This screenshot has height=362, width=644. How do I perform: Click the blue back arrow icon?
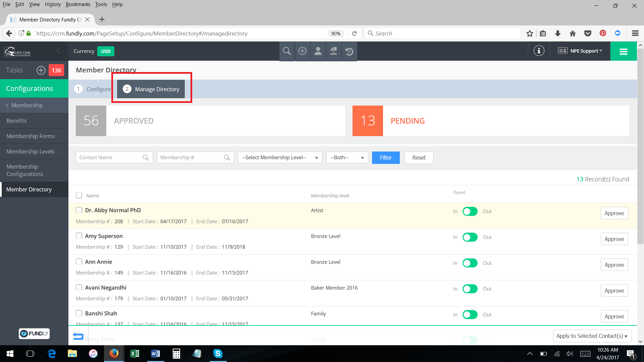tap(78, 336)
